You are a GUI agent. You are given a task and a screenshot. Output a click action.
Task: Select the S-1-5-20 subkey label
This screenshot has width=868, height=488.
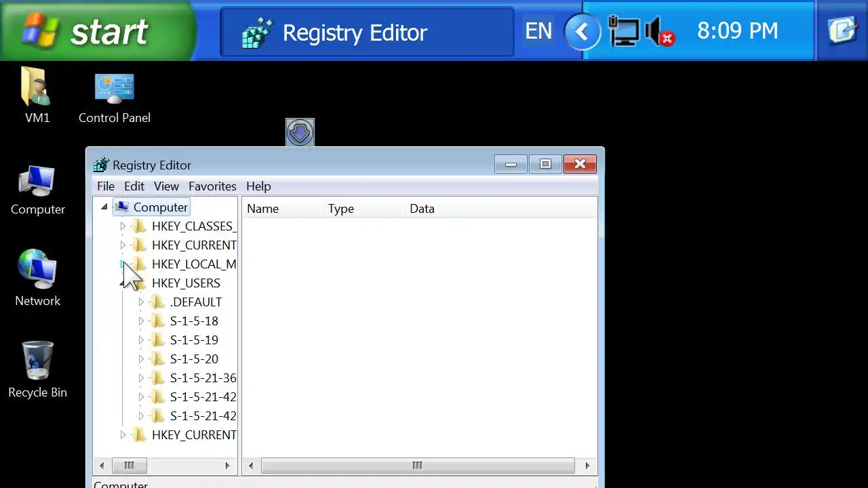click(194, 359)
